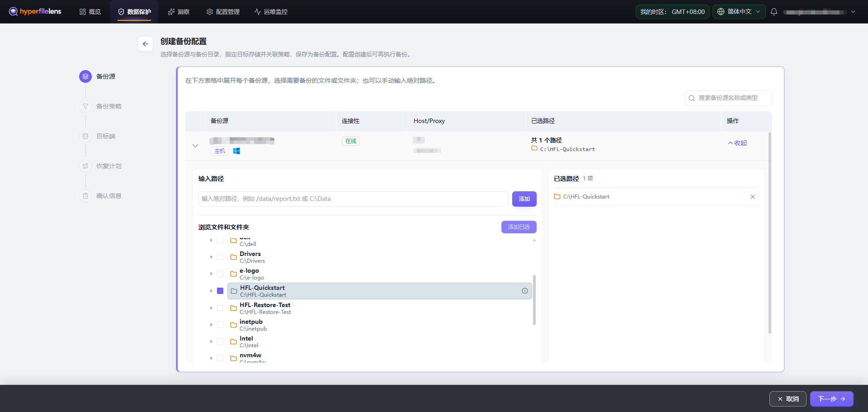The width and height of the screenshot is (868, 412).
Task: Focus the absolute path input field
Action: coord(354,199)
